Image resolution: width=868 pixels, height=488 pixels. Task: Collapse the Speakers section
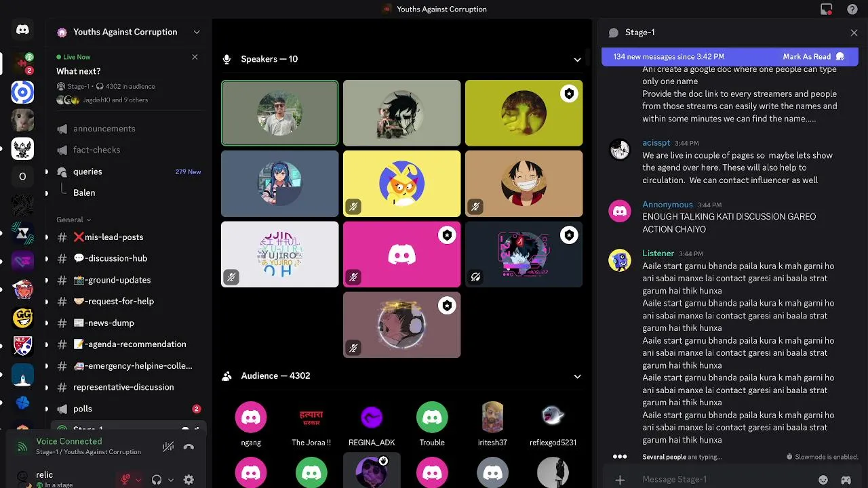coord(577,60)
